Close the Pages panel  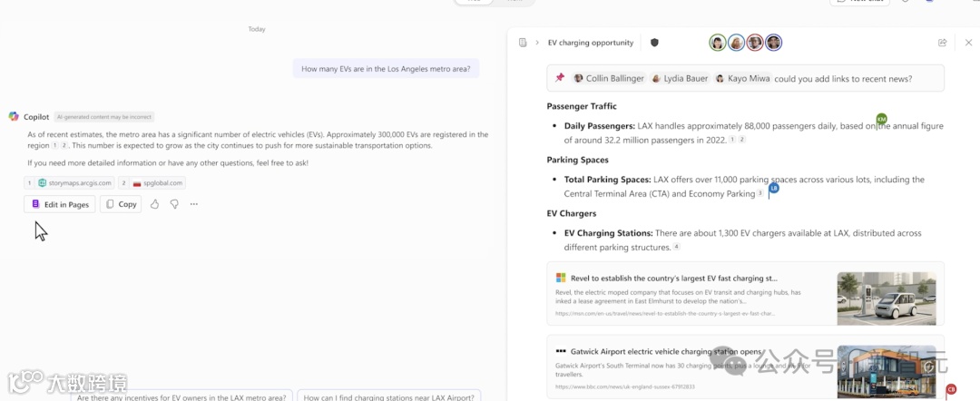(969, 43)
